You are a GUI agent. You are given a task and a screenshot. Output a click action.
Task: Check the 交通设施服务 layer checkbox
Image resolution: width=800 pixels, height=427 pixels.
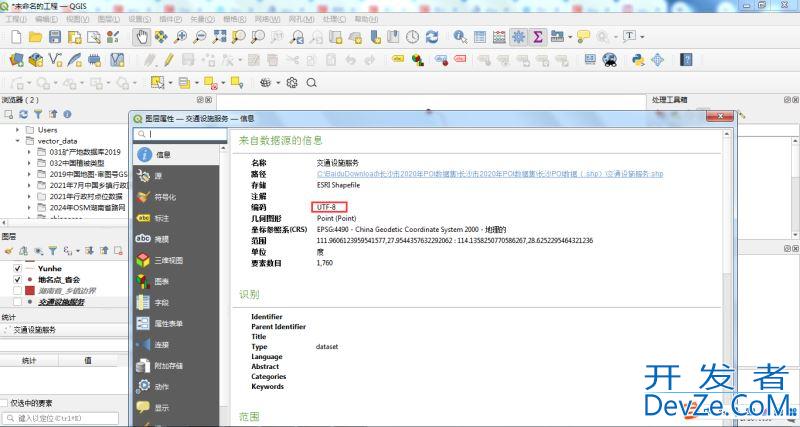point(18,302)
